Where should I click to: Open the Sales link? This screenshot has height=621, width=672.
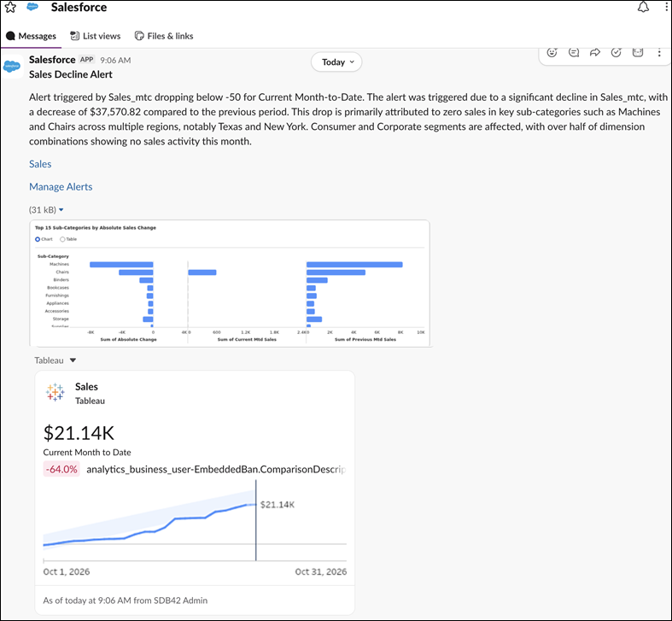tap(40, 164)
